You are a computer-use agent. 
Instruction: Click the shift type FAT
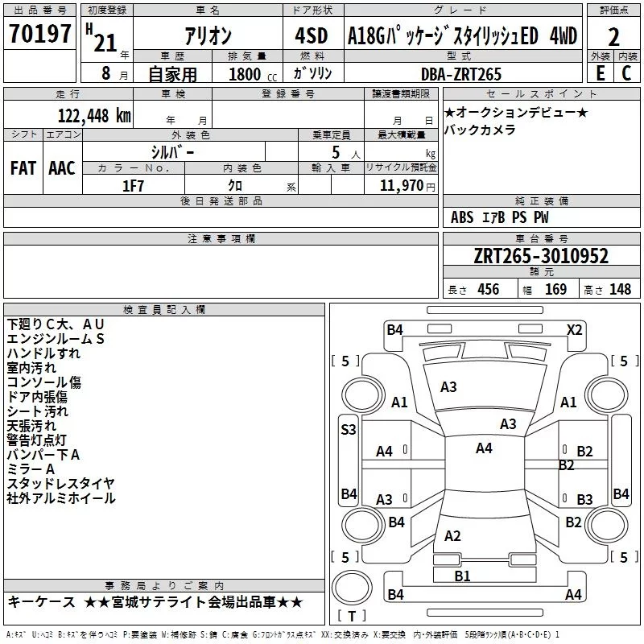(x=23, y=168)
